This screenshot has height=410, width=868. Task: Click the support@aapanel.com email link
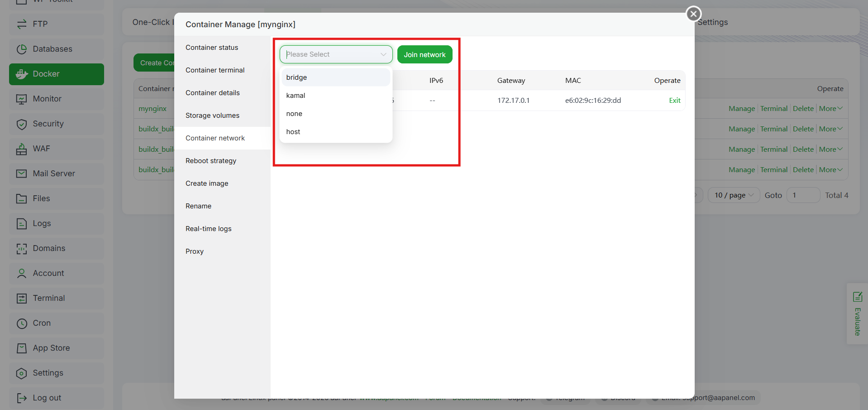[x=719, y=398]
